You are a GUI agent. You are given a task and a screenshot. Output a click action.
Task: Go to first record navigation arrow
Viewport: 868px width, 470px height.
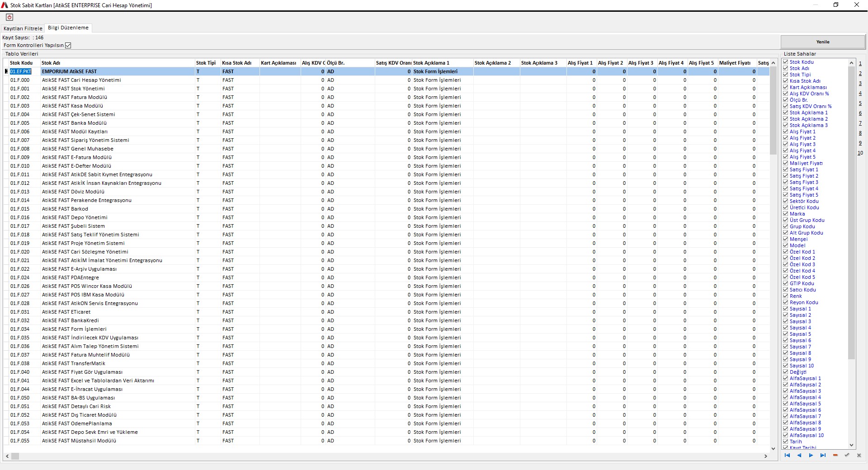click(x=787, y=456)
